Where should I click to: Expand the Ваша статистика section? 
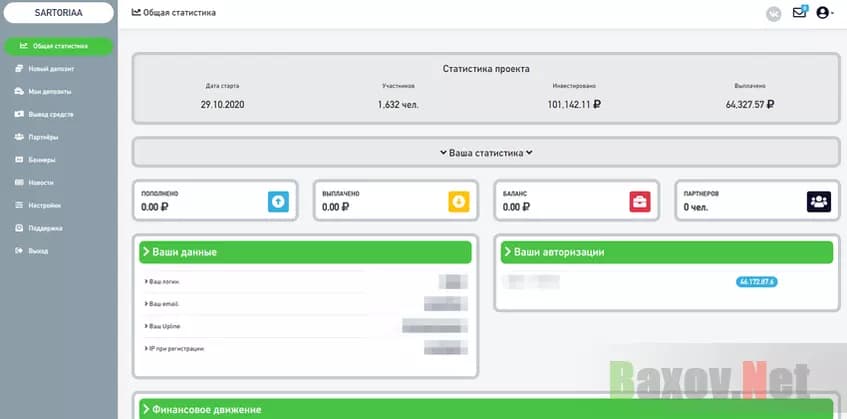pos(486,153)
